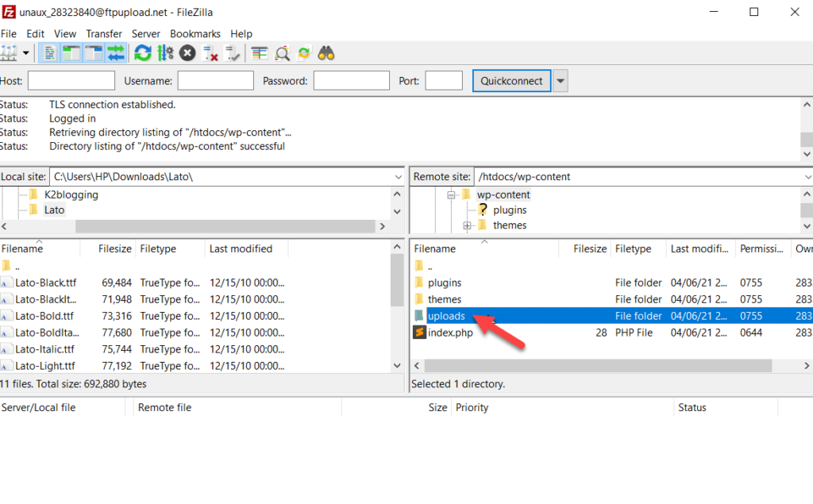Screen dimensions: 813x504
Task: Select the index.php remote file
Action: 612,333
